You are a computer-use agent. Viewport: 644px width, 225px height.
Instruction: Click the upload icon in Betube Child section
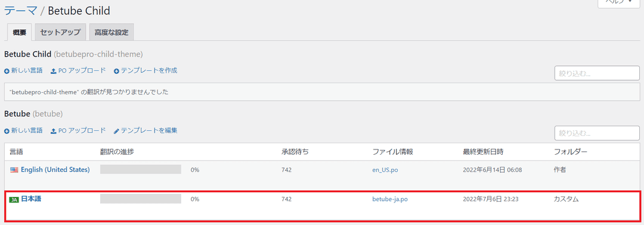54,71
